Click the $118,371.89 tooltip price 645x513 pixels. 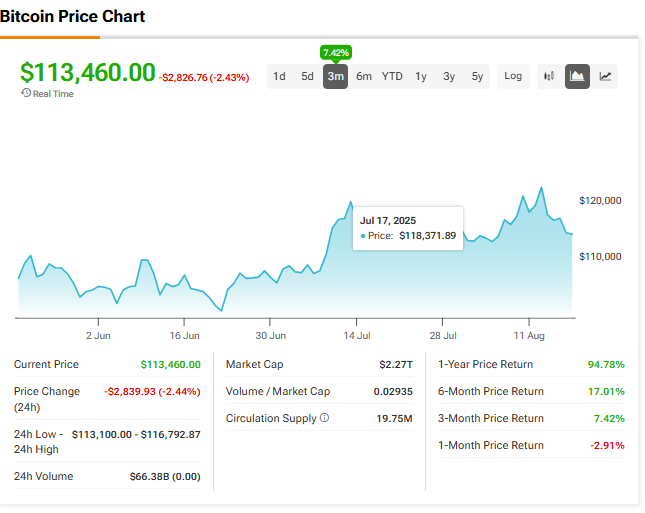[x=427, y=236]
